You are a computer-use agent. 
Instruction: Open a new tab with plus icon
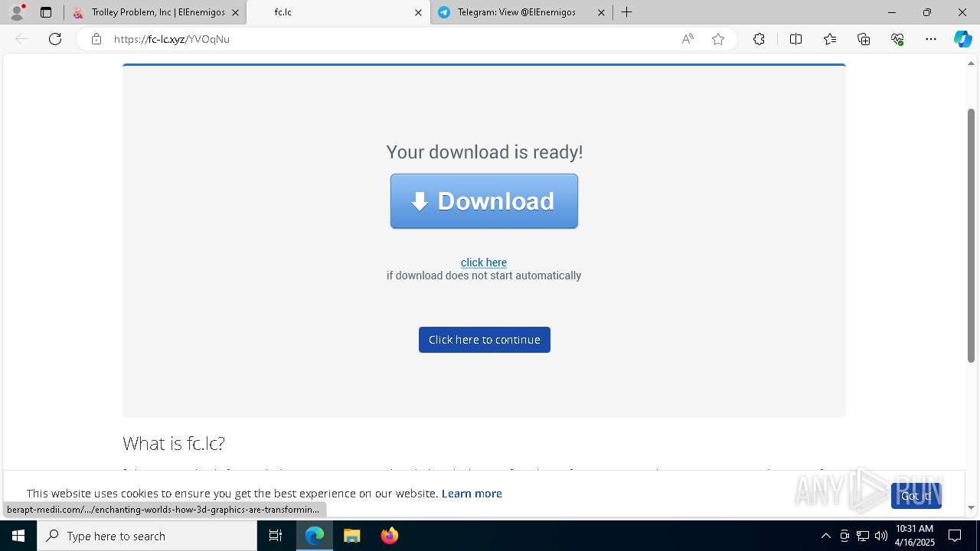coord(626,12)
